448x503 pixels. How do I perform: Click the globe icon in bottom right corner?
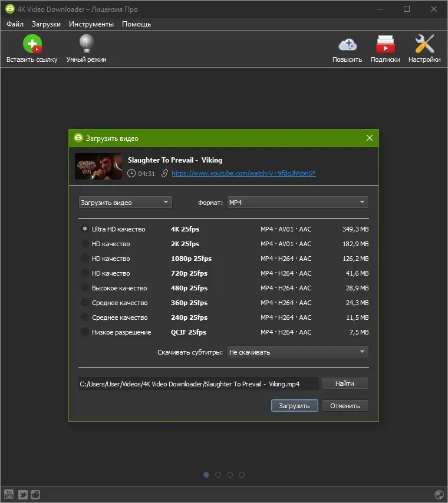point(439,494)
